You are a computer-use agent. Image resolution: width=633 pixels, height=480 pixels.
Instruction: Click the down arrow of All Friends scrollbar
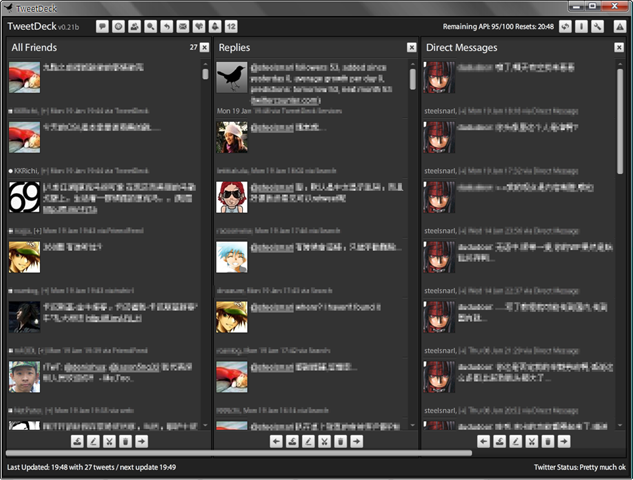[x=205, y=425]
